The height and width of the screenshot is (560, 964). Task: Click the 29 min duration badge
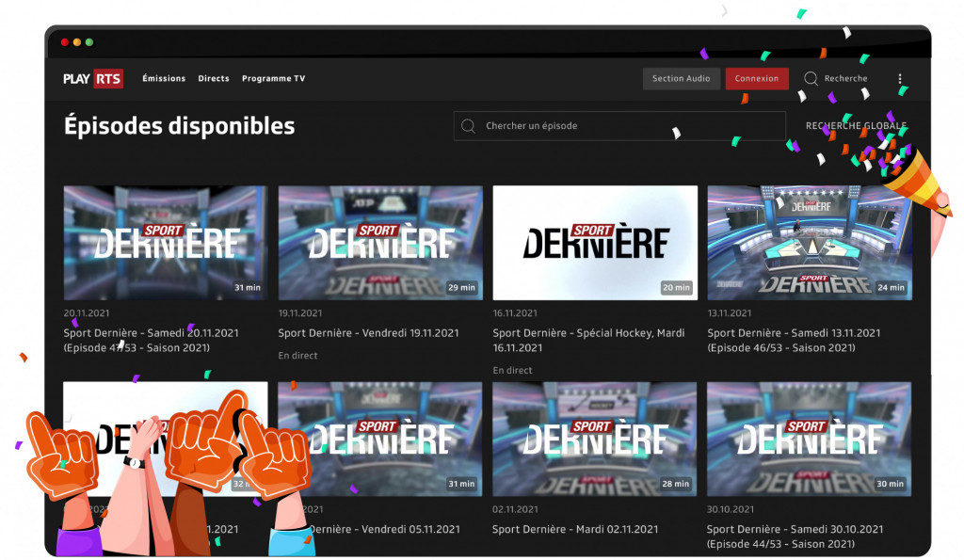(461, 288)
